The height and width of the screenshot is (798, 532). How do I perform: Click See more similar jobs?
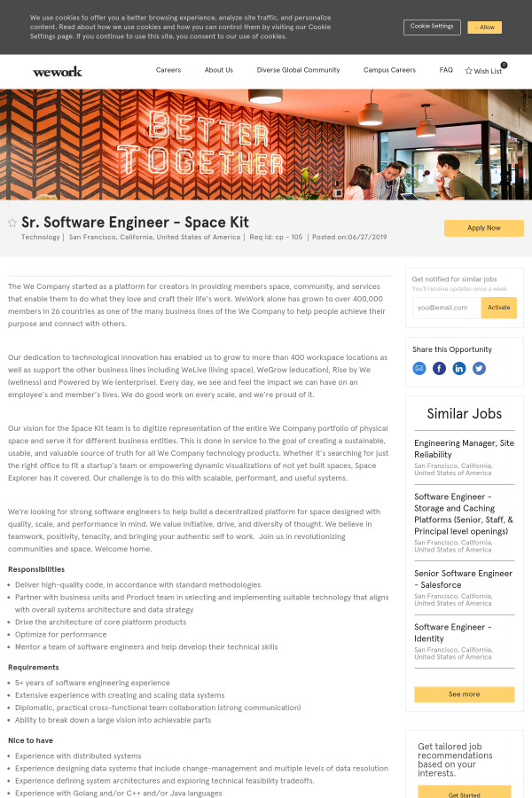(x=465, y=694)
